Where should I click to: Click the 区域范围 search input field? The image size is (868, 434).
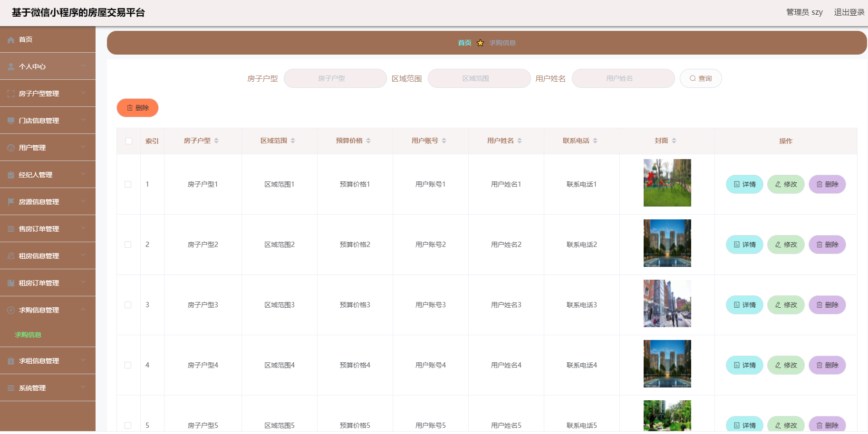(x=479, y=78)
